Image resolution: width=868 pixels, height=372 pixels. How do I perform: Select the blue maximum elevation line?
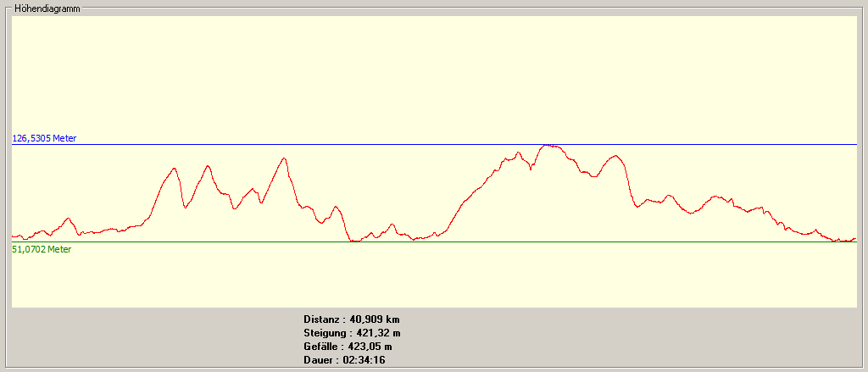click(254, 145)
